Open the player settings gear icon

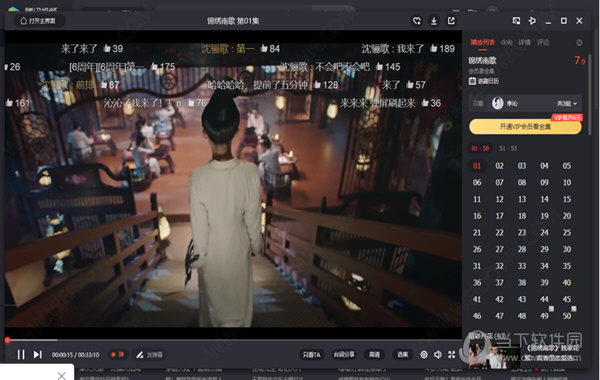pos(424,355)
